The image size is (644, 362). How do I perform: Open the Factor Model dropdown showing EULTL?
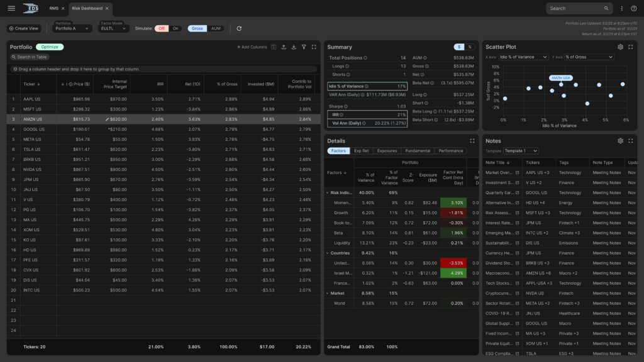coord(114,28)
